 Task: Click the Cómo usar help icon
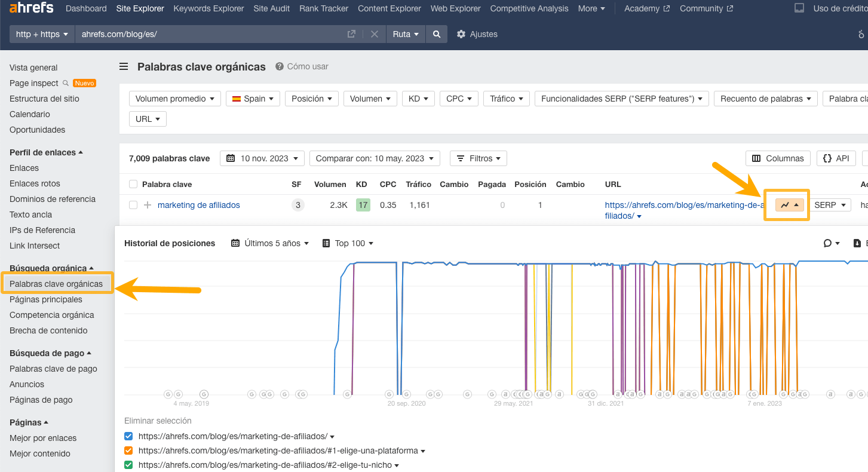[x=280, y=66]
